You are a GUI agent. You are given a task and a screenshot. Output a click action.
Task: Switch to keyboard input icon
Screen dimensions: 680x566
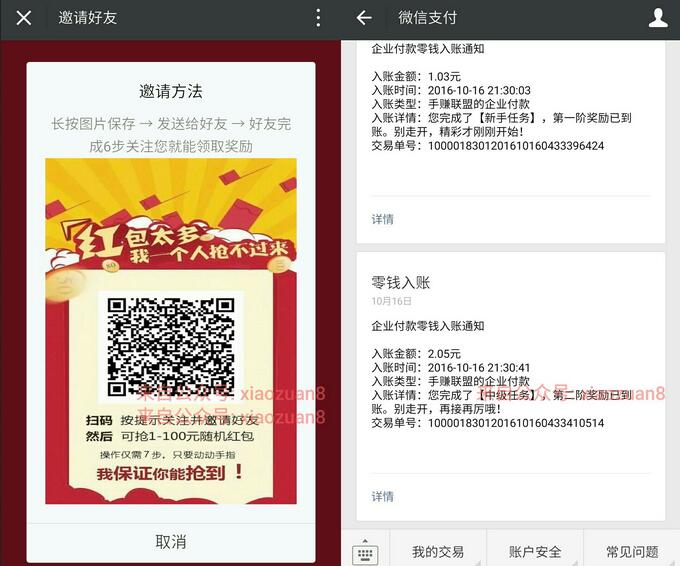pyautogui.click(x=365, y=552)
